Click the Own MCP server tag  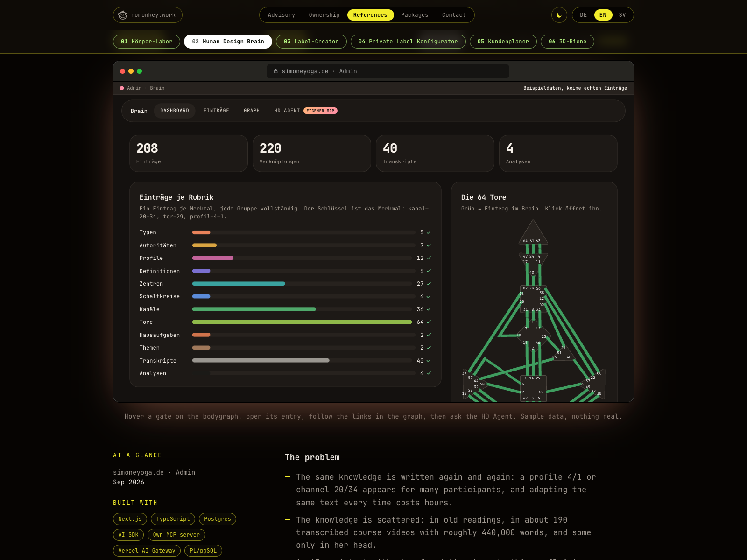[x=176, y=535]
